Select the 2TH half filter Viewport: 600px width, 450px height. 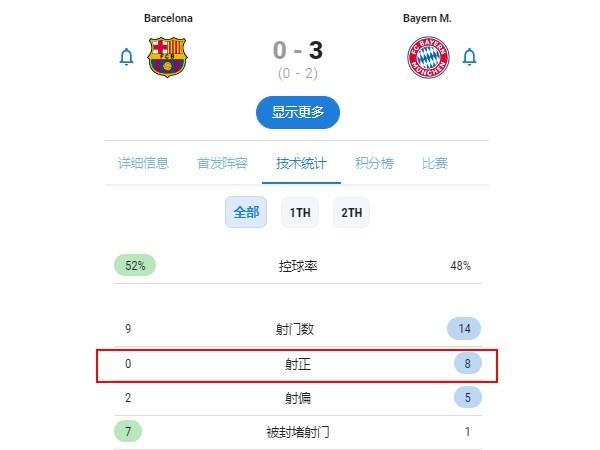click(x=351, y=212)
